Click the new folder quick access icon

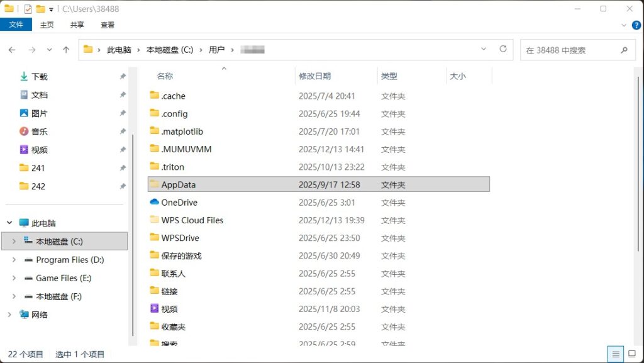tap(40, 9)
